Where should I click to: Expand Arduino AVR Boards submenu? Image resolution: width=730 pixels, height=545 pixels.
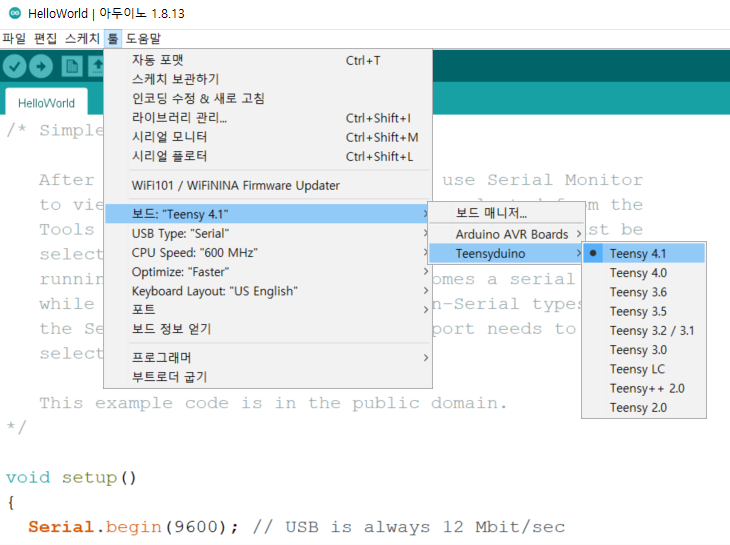[506, 234]
